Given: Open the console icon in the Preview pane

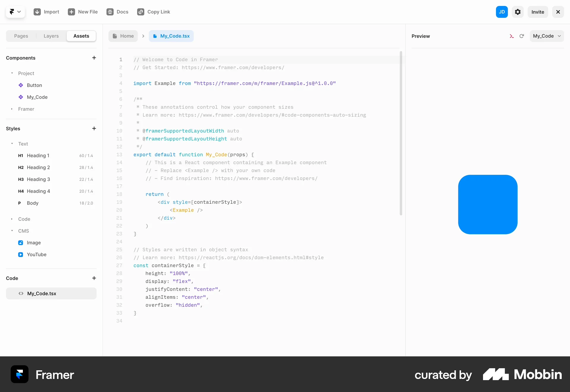Looking at the screenshot, I should tap(512, 36).
